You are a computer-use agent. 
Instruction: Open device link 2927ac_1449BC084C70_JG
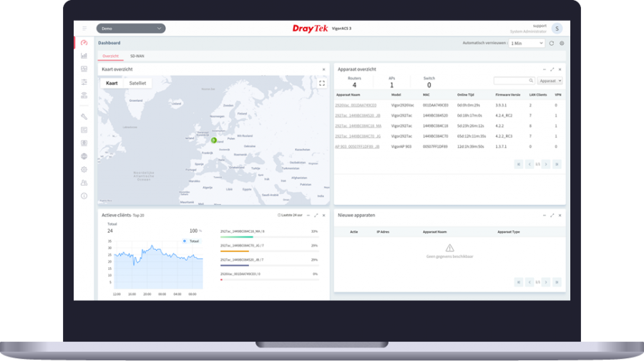coord(358,136)
